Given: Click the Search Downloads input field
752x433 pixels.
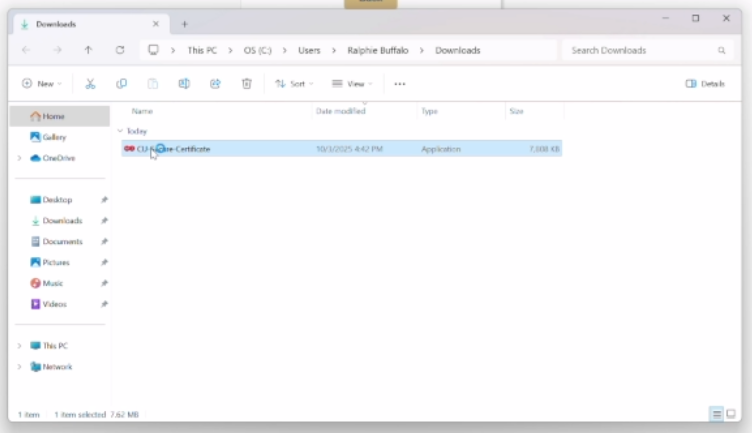Looking at the screenshot, I should coord(640,50).
